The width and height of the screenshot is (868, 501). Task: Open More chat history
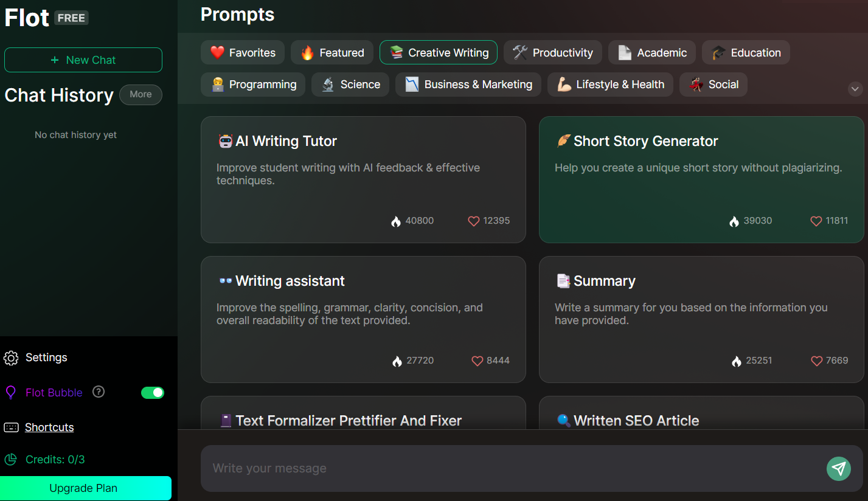click(141, 94)
